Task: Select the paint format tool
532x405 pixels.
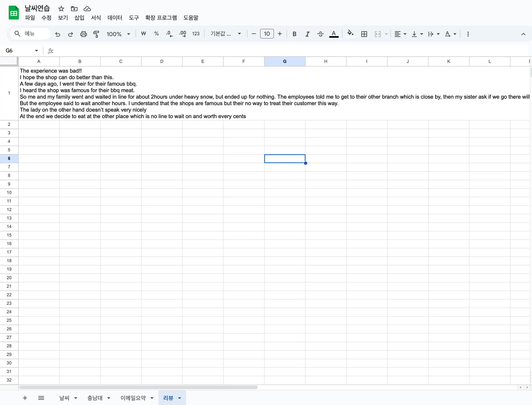Action: pos(96,34)
